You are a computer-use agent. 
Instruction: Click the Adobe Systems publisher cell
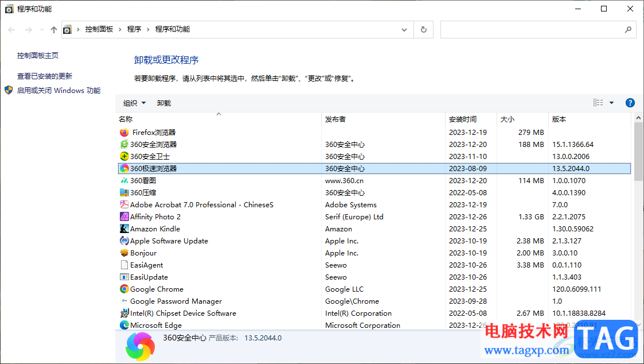click(x=351, y=205)
